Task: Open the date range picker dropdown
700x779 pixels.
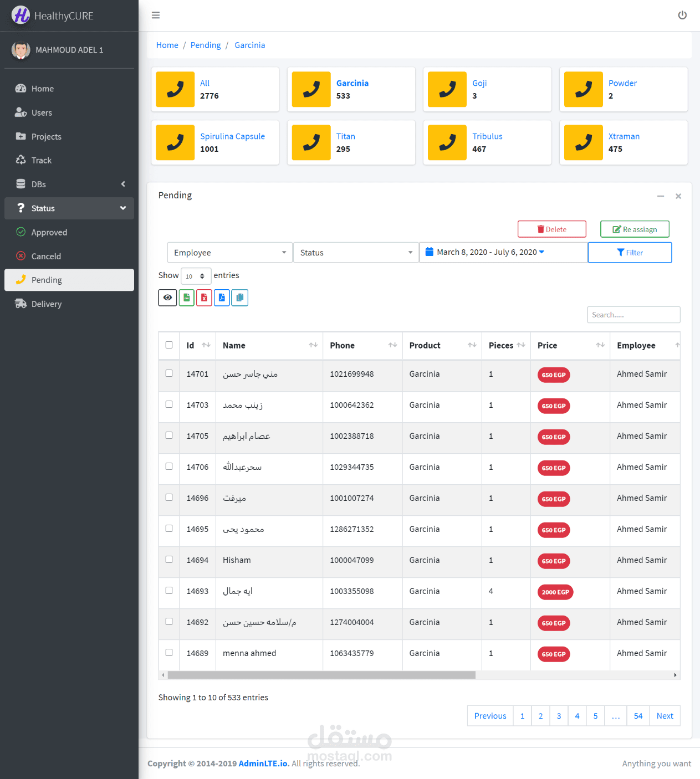Action: pos(503,252)
